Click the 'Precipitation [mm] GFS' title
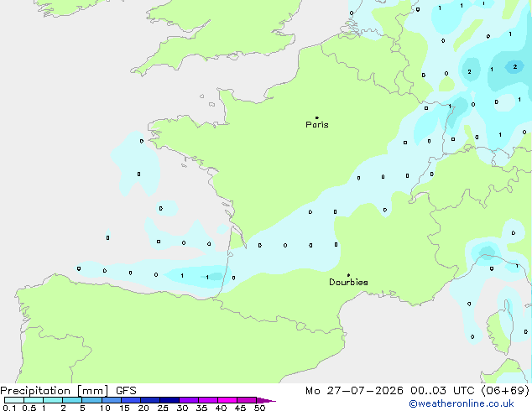Screen dimensions: 532x411 tap(68, 391)
